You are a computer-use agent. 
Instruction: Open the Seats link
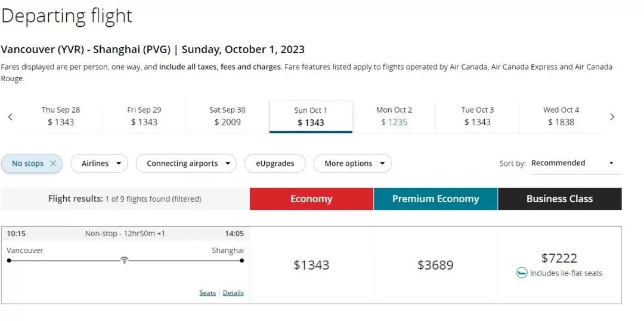[x=208, y=292]
